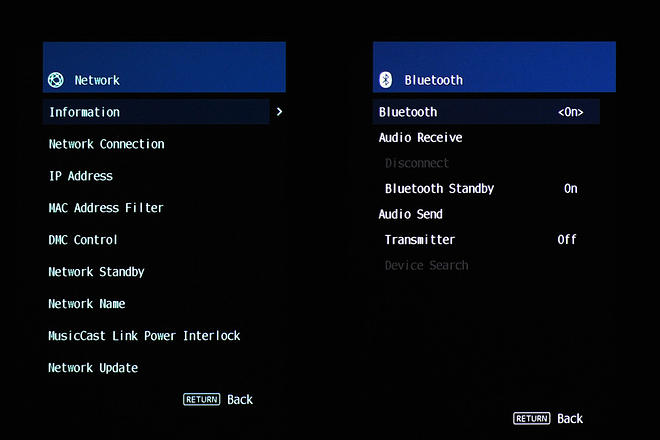The width and height of the screenshot is (660, 440).
Task: Select the Information menu item
Action: pos(156,112)
